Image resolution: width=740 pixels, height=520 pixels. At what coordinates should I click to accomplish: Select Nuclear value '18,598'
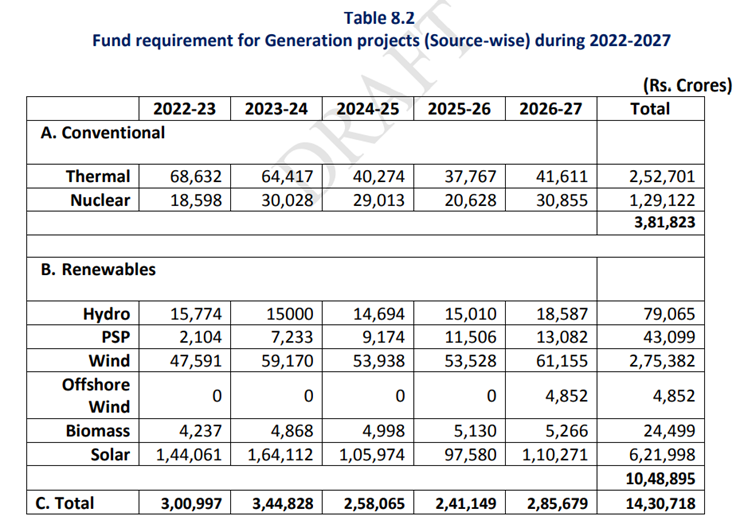coord(196,200)
